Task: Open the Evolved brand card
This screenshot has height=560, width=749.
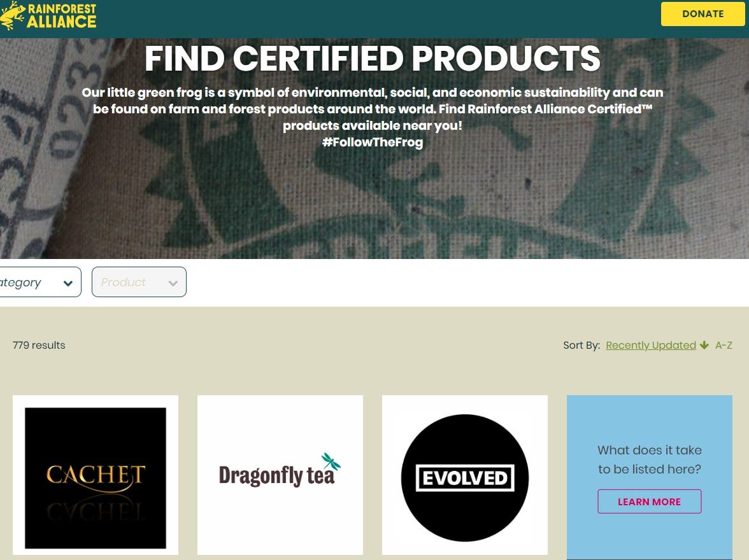Action: click(465, 475)
